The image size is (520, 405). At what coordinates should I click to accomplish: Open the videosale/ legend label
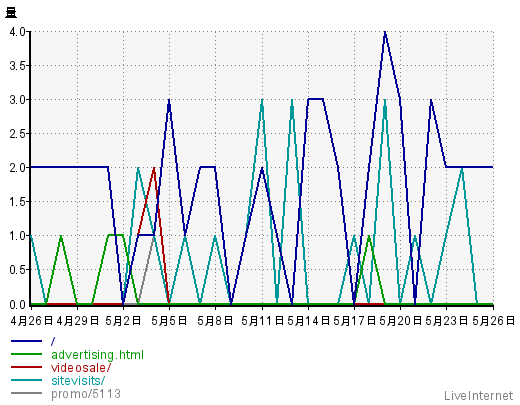point(81,368)
